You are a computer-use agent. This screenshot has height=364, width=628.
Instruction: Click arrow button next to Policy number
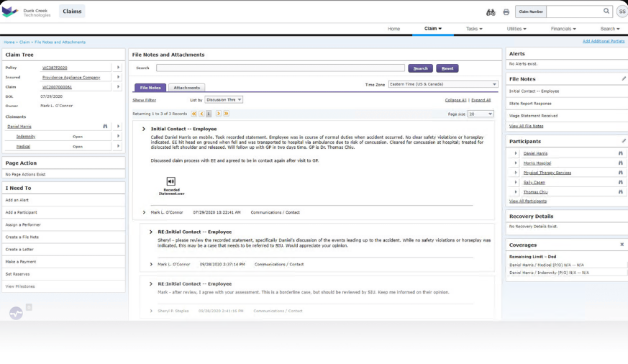click(118, 68)
